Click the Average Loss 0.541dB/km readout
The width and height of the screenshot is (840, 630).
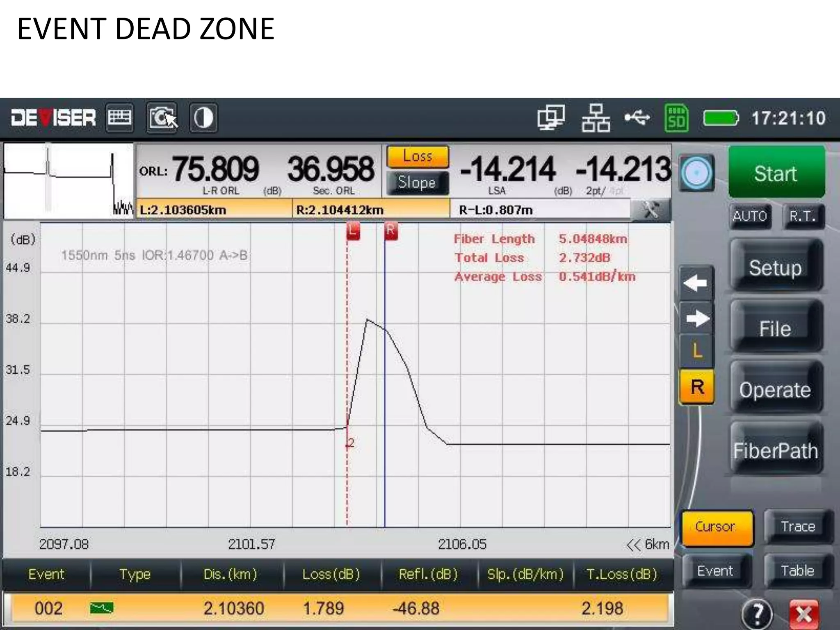click(x=545, y=276)
